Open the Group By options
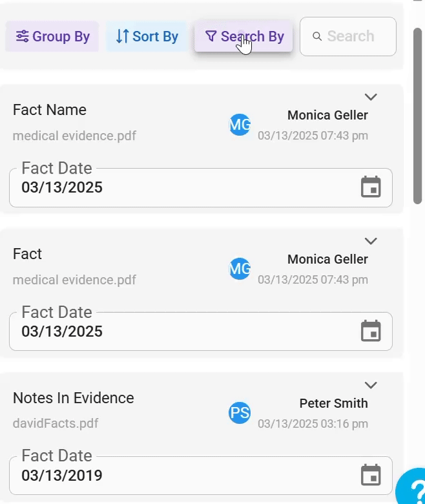This screenshot has height=504, width=425. coord(52,36)
